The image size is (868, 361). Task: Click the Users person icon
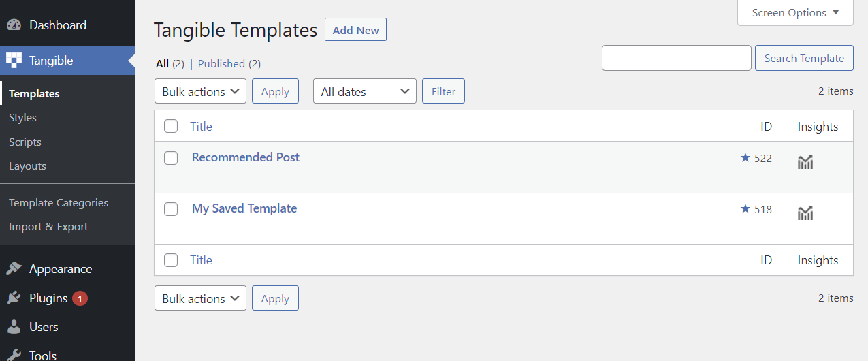pyautogui.click(x=14, y=327)
